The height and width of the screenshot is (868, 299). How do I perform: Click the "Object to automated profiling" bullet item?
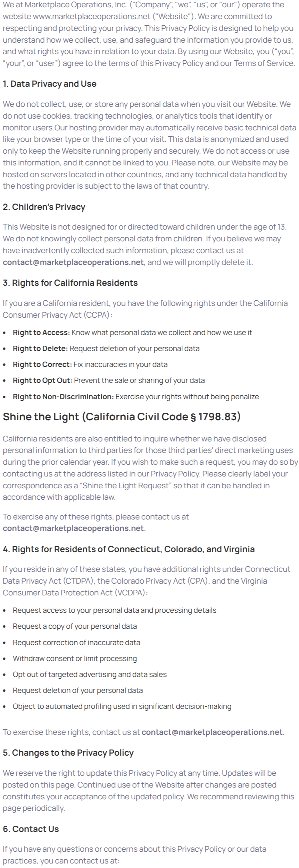[x=122, y=706]
